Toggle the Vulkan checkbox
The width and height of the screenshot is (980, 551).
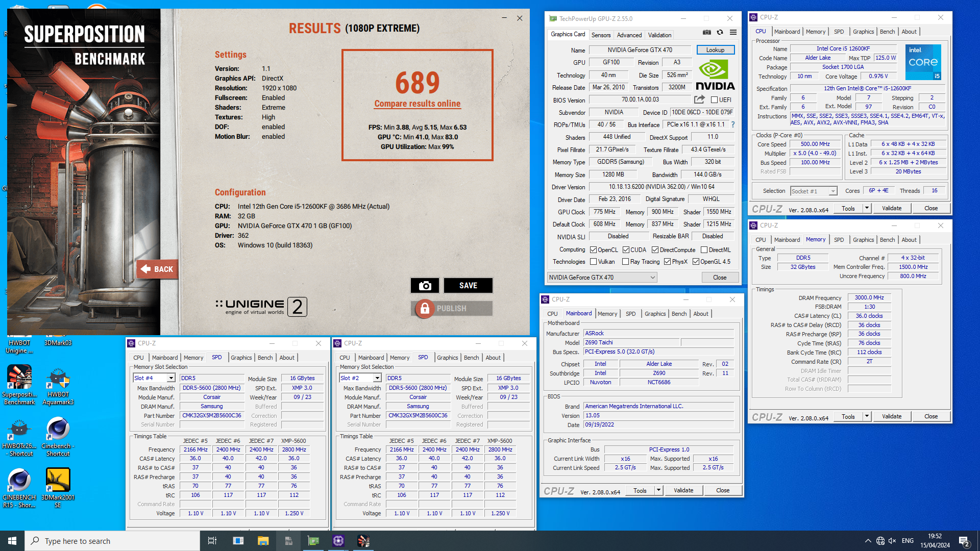593,262
